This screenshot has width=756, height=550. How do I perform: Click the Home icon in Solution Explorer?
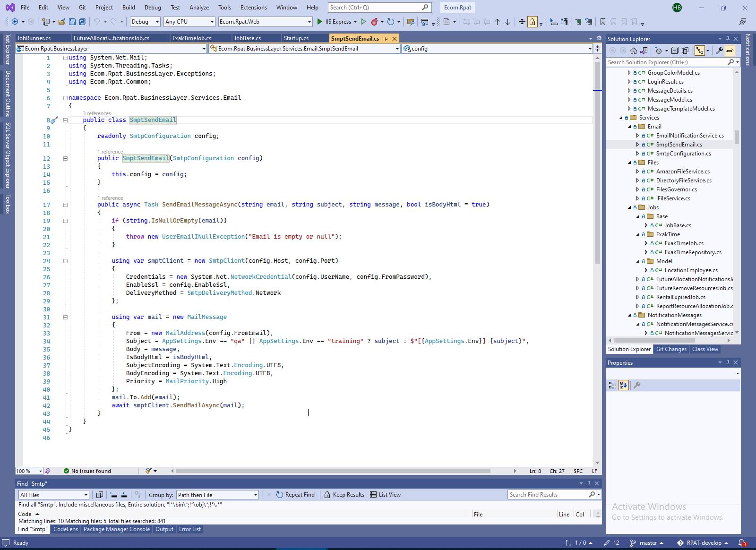tap(634, 51)
